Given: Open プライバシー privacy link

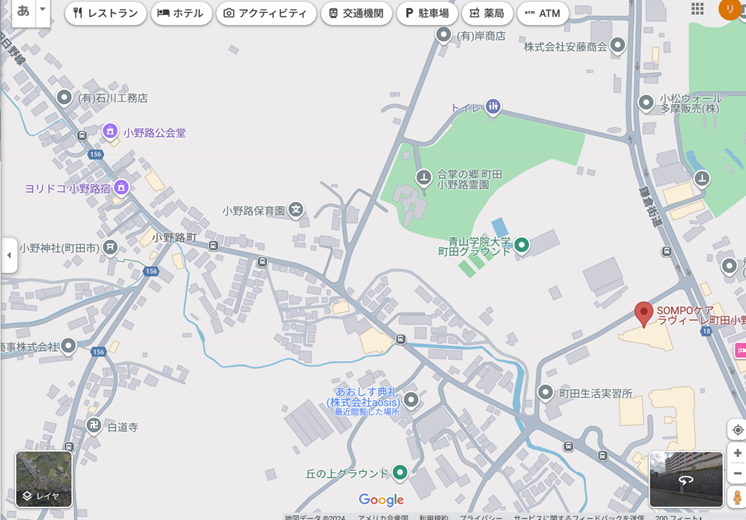Looking at the screenshot, I should (481, 517).
